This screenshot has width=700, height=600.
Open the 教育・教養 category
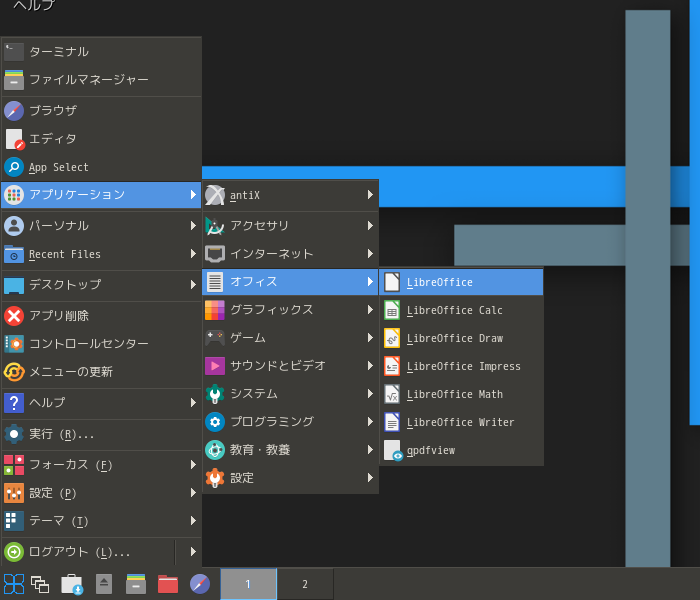coord(290,450)
